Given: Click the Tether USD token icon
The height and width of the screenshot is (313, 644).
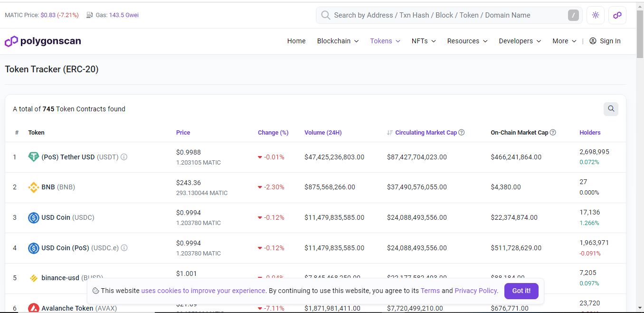Looking at the screenshot, I should (x=33, y=157).
